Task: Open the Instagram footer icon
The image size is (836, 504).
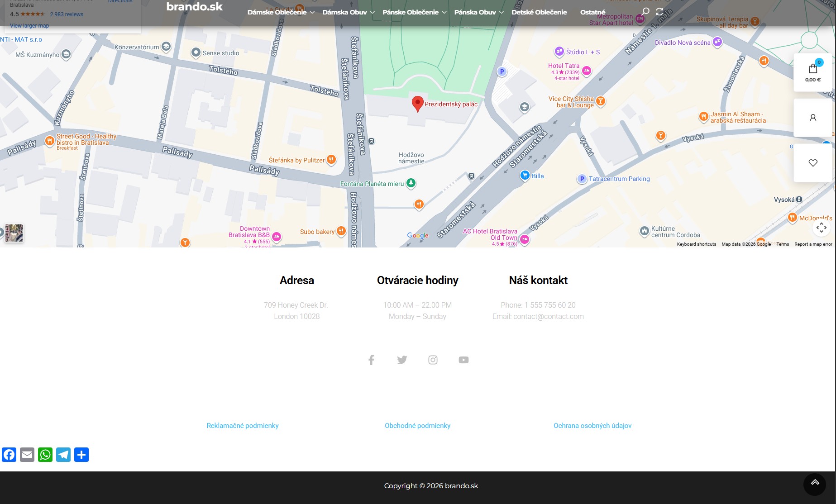Action: [x=433, y=360]
